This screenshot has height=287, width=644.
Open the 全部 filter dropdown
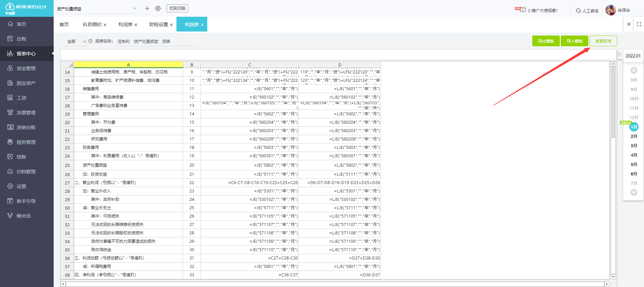coord(76,41)
